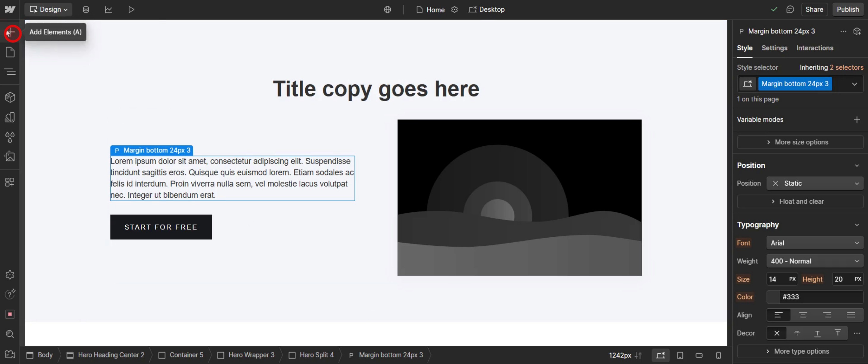Click the Publish button
The width and height of the screenshot is (868, 364).
[848, 10]
